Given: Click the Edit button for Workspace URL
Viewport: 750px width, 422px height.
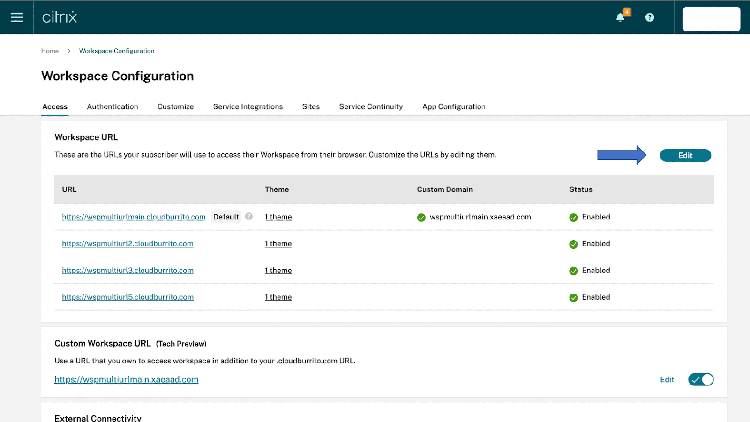Looking at the screenshot, I should click(685, 155).
